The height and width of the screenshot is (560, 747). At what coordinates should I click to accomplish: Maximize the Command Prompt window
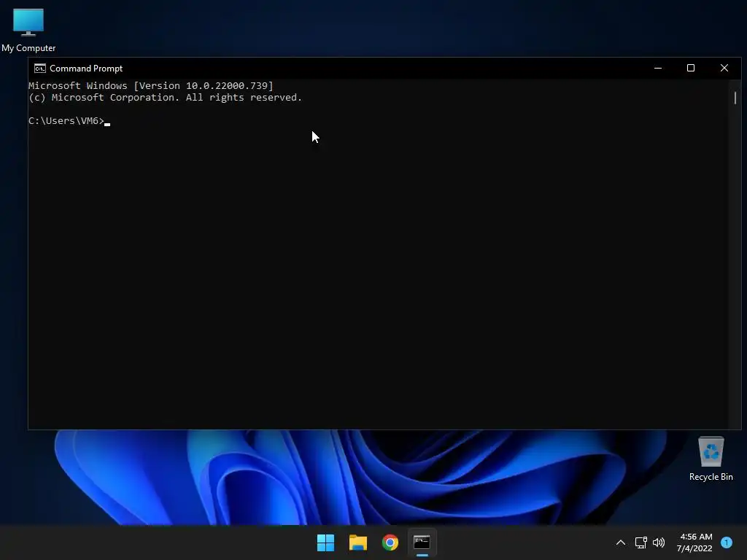click(x=691, y=68)
